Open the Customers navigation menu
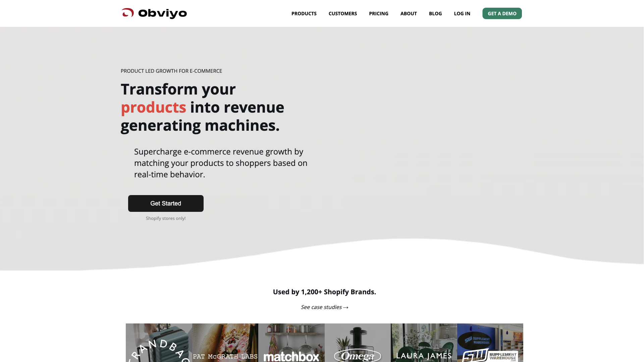 tap(342, 13)
